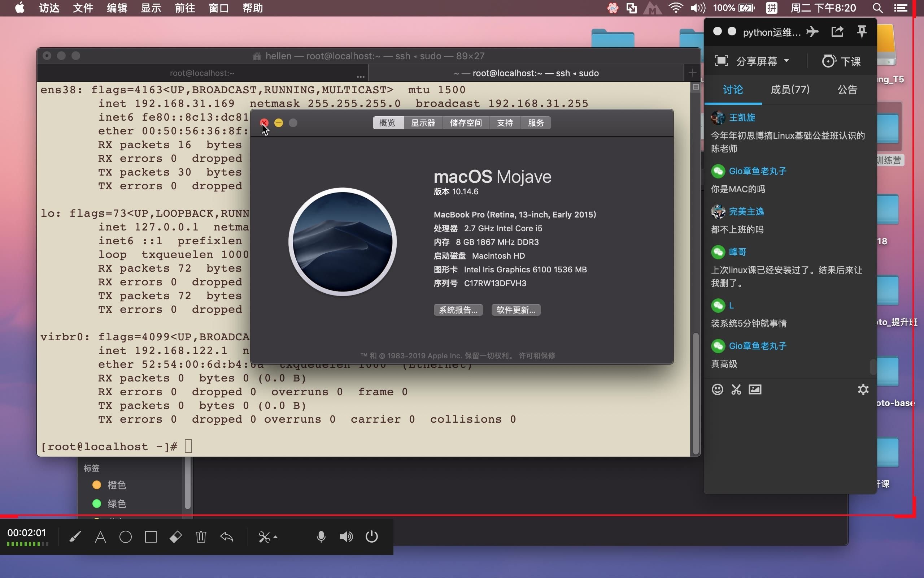Click the macOS Mojave logo image
Image resolution: width=924 pixels, height=578 pixels.
pos(343,242)
